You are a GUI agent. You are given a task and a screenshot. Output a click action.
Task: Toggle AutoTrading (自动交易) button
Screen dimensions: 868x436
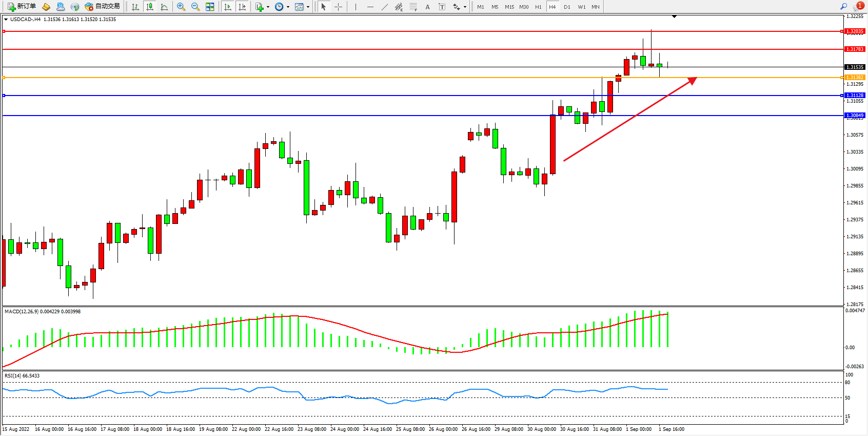pos(103,7)
